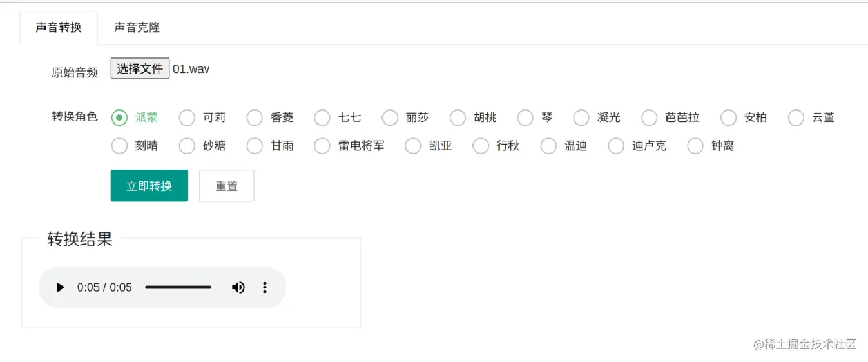Seek on the audio progress bar
The width and height of the screenshot is (868, 362).
[x=178, y=287]
